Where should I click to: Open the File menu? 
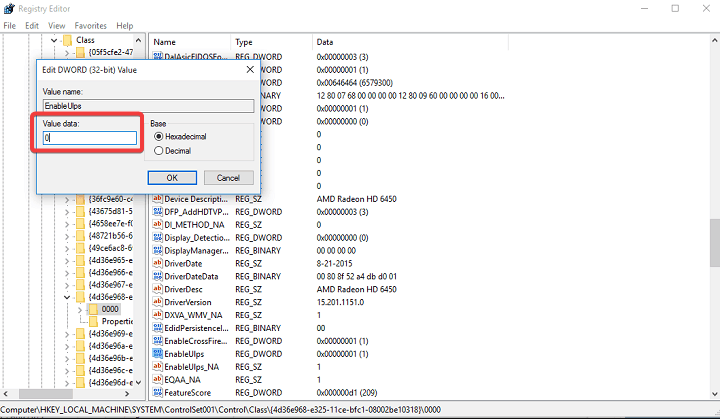click(9, 26)
